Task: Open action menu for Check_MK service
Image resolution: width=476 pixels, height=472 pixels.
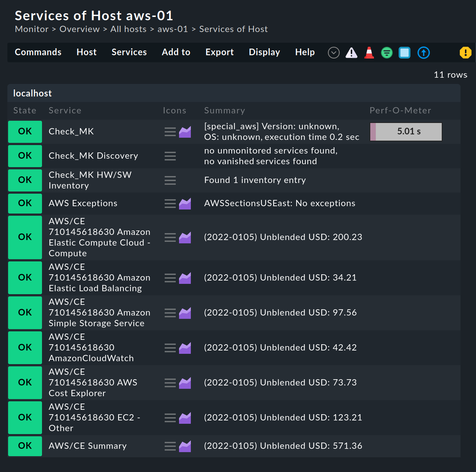Action: tap(170, 132)
